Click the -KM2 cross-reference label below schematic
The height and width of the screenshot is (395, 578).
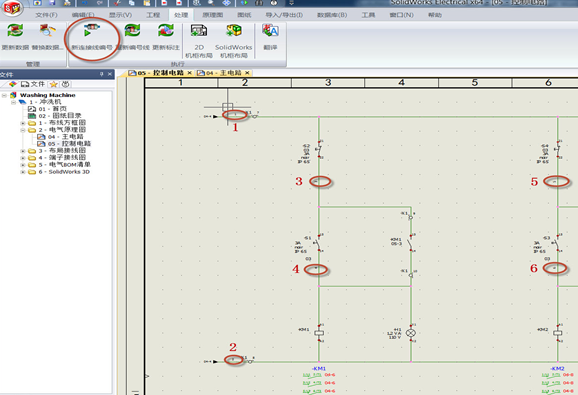click(x=557, y=368)
